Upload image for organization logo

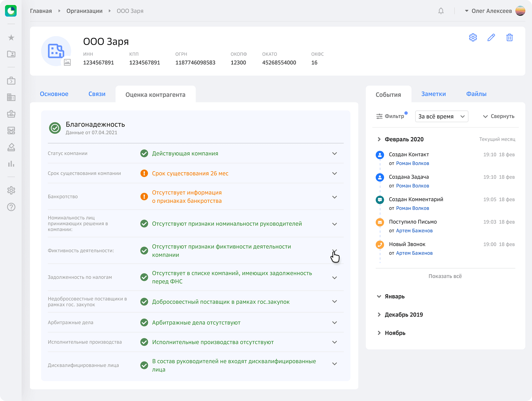pos(67,62)
